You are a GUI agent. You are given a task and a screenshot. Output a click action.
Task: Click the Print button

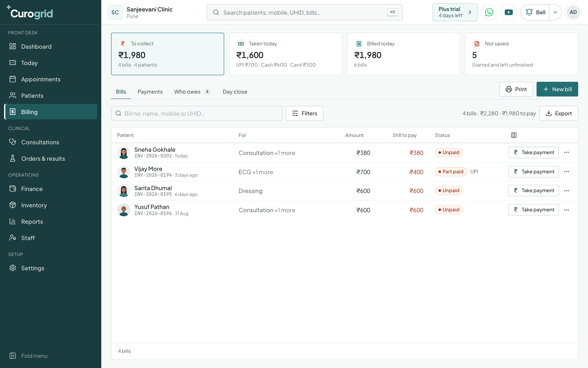click(516, 89)
